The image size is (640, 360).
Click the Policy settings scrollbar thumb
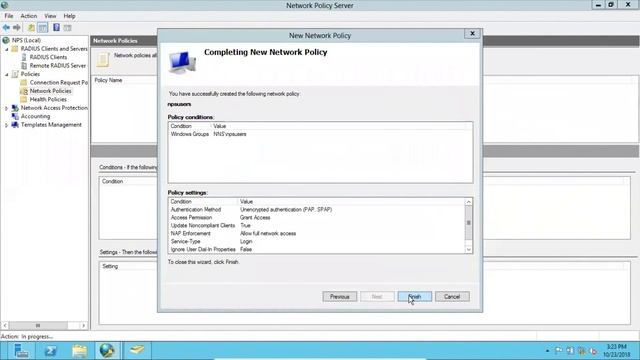[469, 223]
